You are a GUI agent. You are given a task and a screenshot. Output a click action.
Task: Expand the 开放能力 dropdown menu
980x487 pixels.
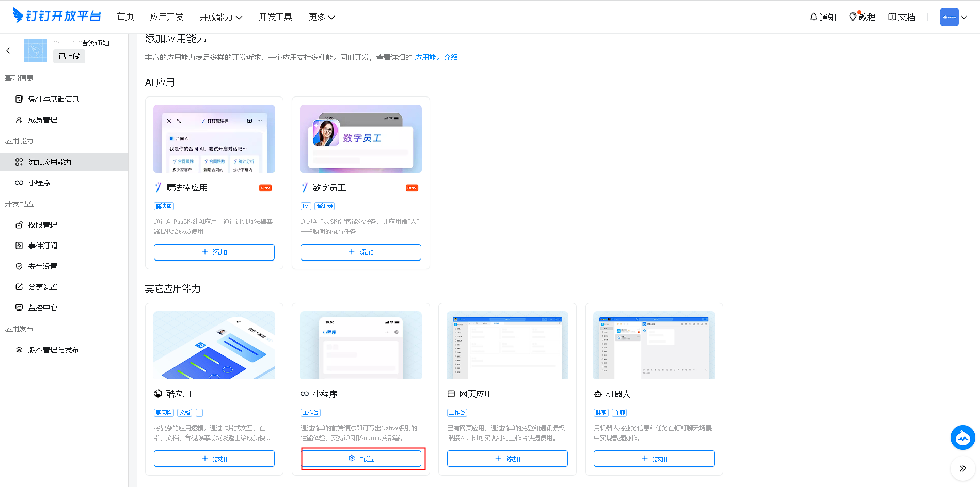(220, 17)
